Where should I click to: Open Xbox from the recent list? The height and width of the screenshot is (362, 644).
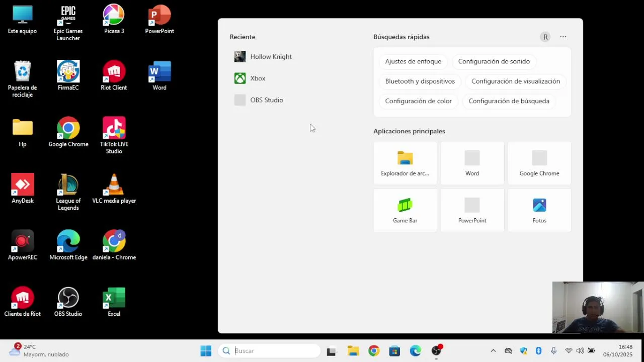250,78
